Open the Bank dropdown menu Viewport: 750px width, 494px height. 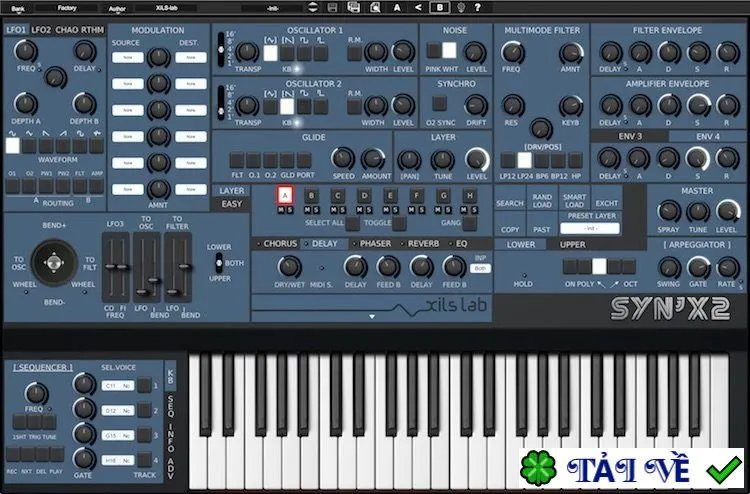(18, 8)
